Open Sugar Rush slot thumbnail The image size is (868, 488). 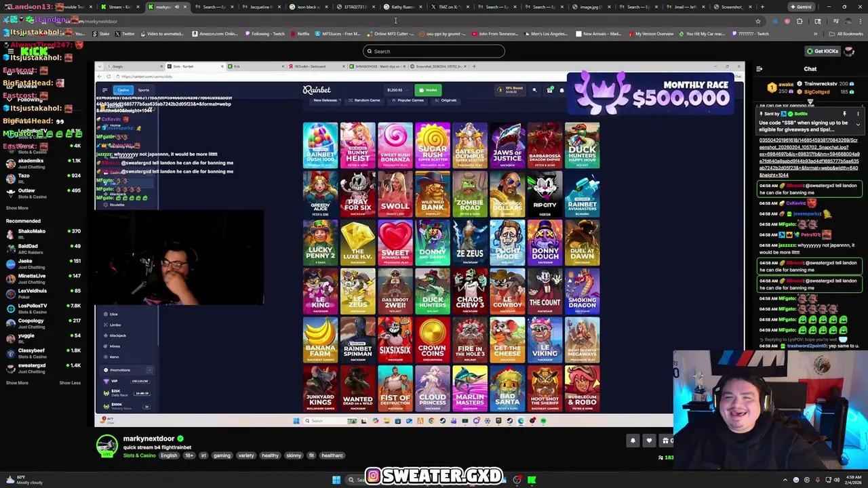433,145
